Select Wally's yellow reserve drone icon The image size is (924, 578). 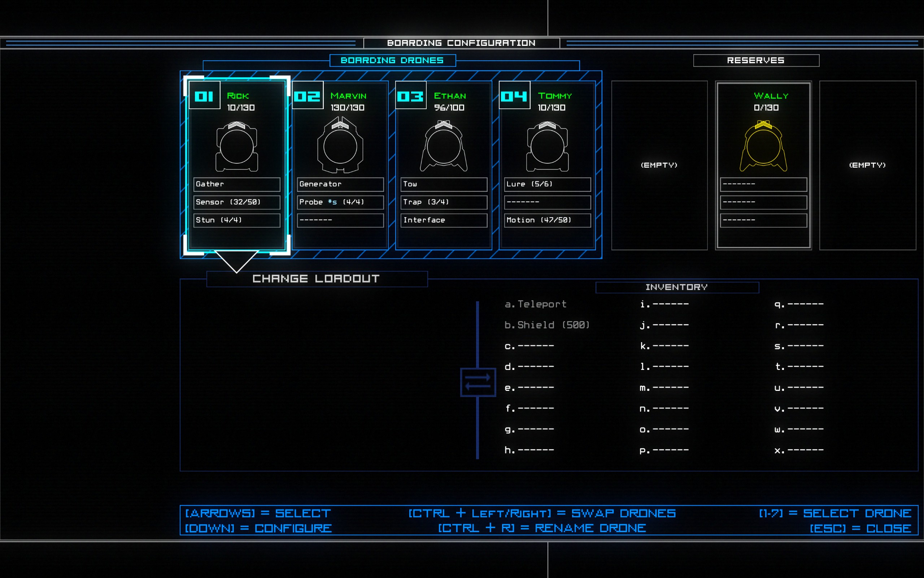pos(763,146)
